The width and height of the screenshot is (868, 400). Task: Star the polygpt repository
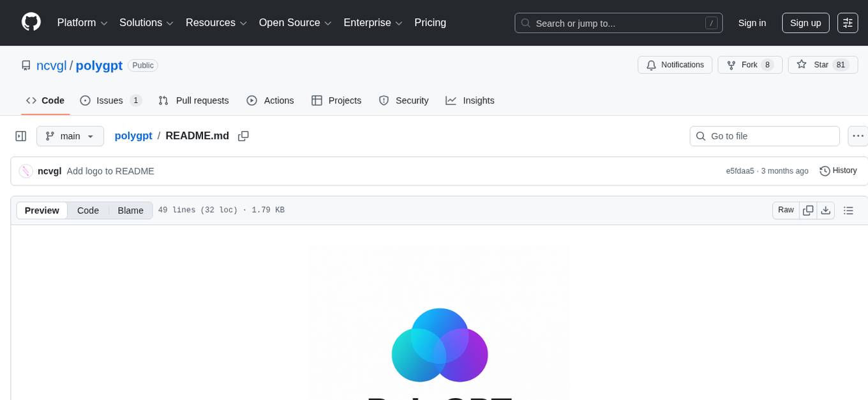pyautogui.click(x=823, y=65)
